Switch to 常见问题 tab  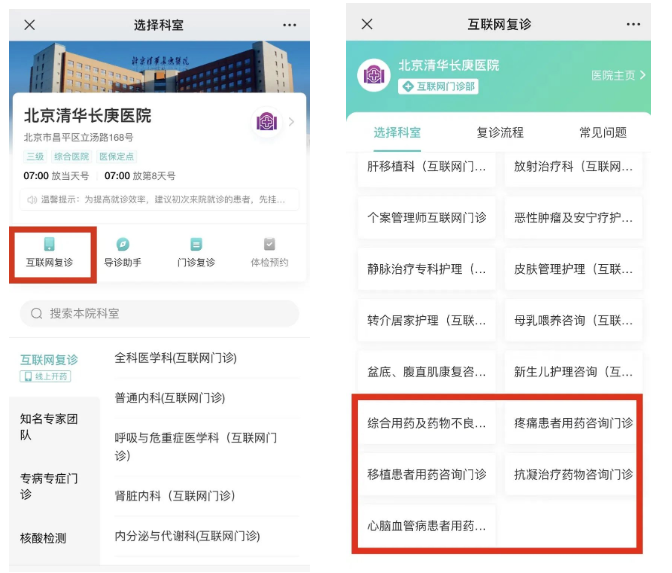click(603, 132)
